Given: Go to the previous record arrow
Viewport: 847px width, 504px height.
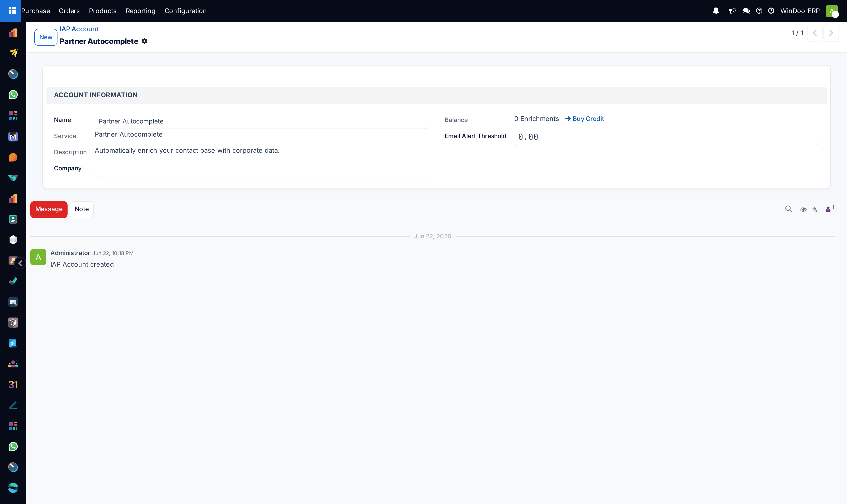Looking at the screenshot, I should click(815, 33).
